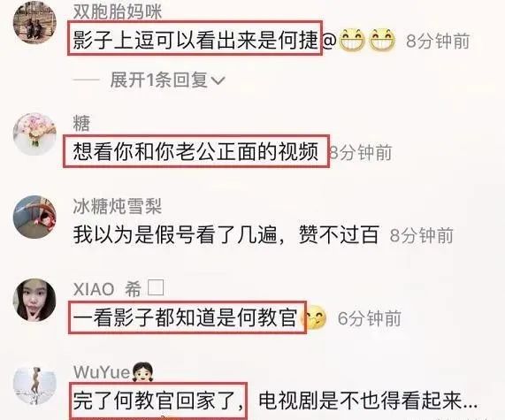Tap username 糖

point(81,123)
